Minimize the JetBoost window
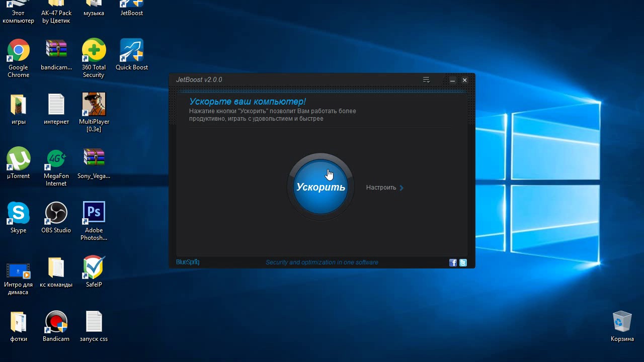The image size is (644, 362). (x=452, y=80)
